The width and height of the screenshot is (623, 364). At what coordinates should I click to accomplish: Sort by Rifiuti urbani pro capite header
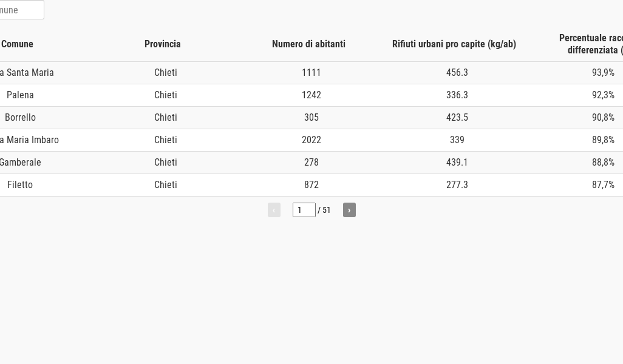[x=454, y=44]
